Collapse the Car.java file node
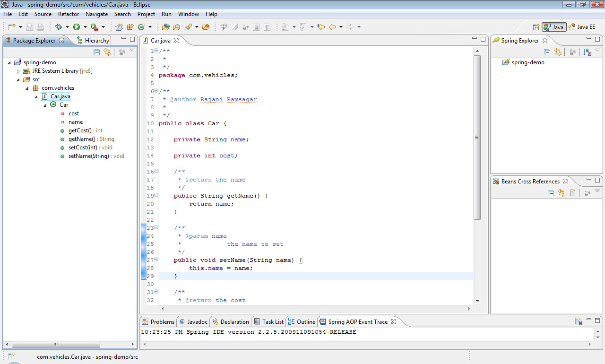This screenshot has width=605, height=364. pyautogui.click(x=36, y=96)
